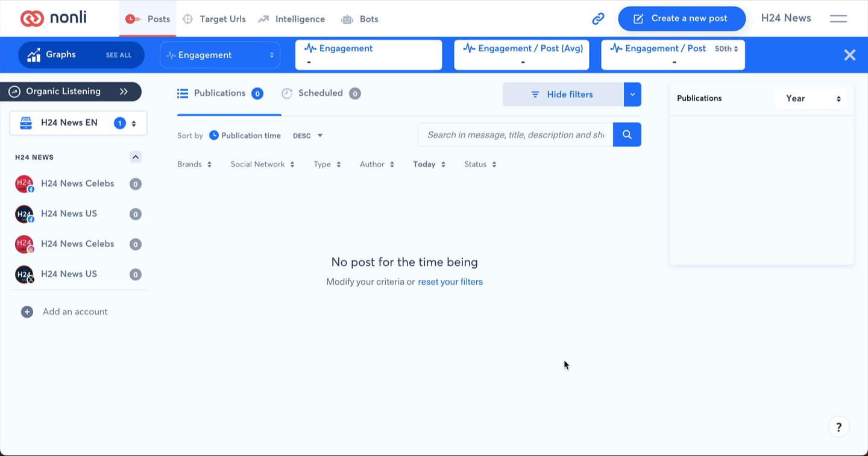Open the Intelligence tab
868x456 pixels.
(x=292, y=19)
